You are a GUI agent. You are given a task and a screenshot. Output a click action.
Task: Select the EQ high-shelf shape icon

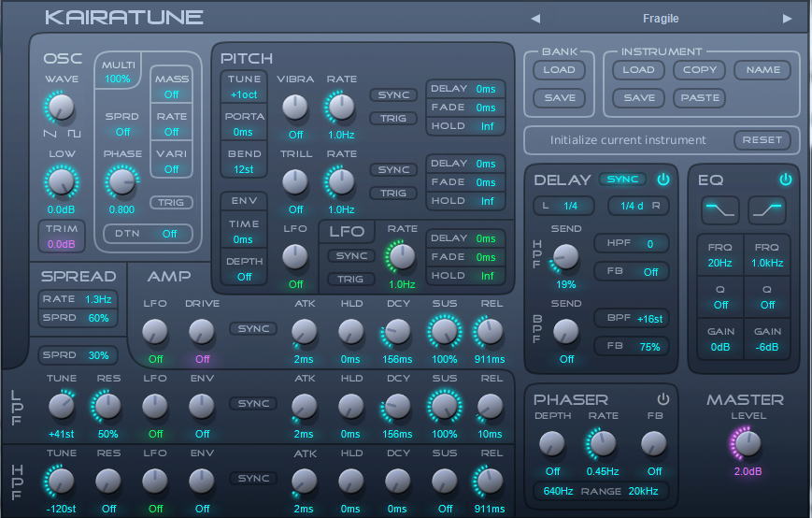767,209
